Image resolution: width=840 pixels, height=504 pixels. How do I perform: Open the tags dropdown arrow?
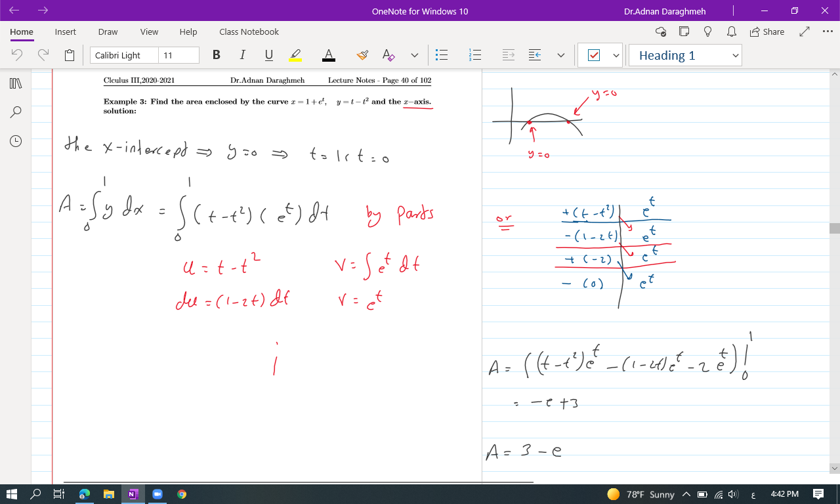point(616,56)
